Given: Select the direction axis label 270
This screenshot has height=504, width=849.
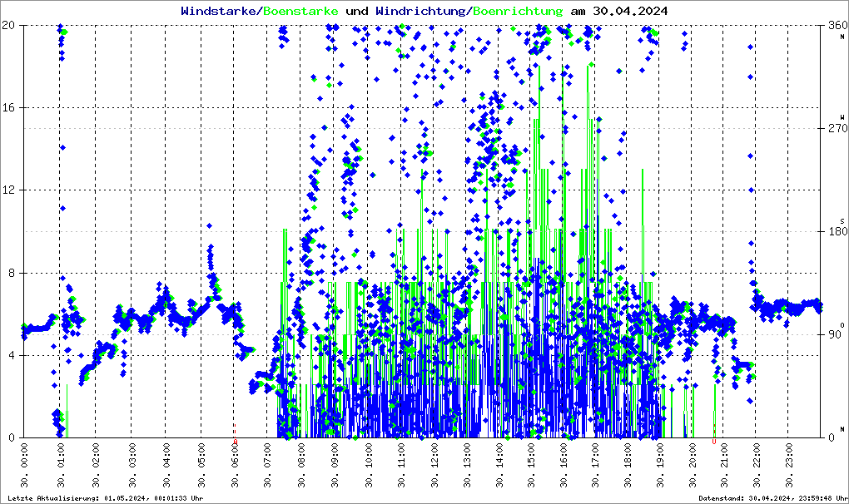Looking at the screenshot, I should click(837, 129).
